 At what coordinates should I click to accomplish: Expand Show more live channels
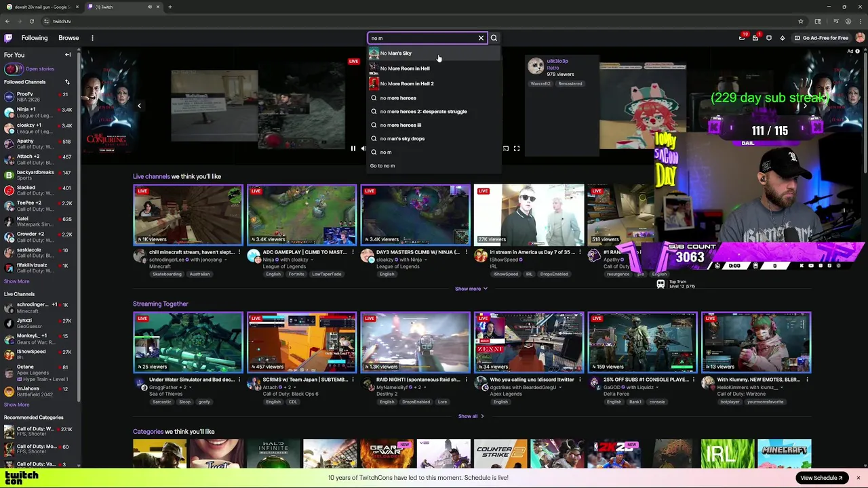click(x=471, y=289)
